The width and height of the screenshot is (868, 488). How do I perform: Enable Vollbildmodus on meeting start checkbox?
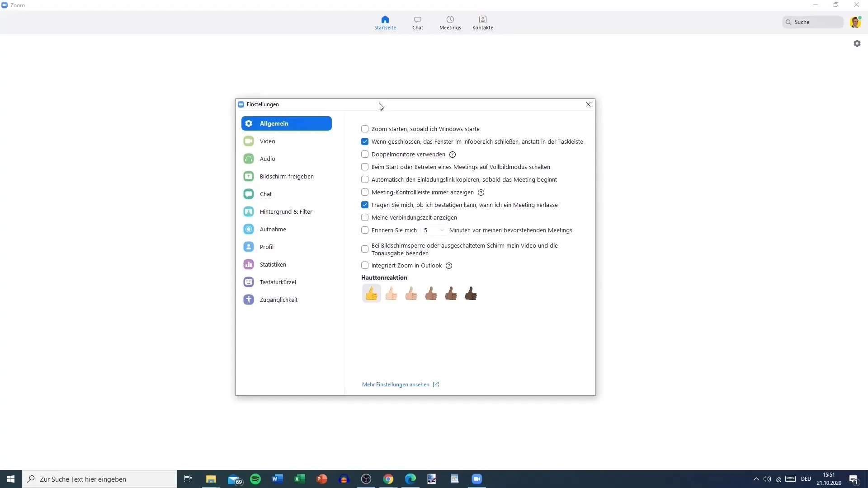coord(365,167)
